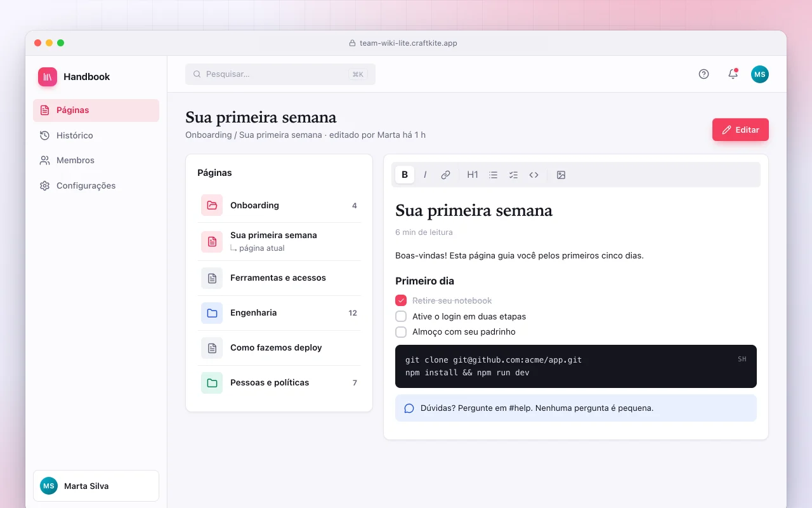The height and width of the screenshot is (508, 812).
Task: Insert a code block with the toolbar icon
Action: [534, 175]
